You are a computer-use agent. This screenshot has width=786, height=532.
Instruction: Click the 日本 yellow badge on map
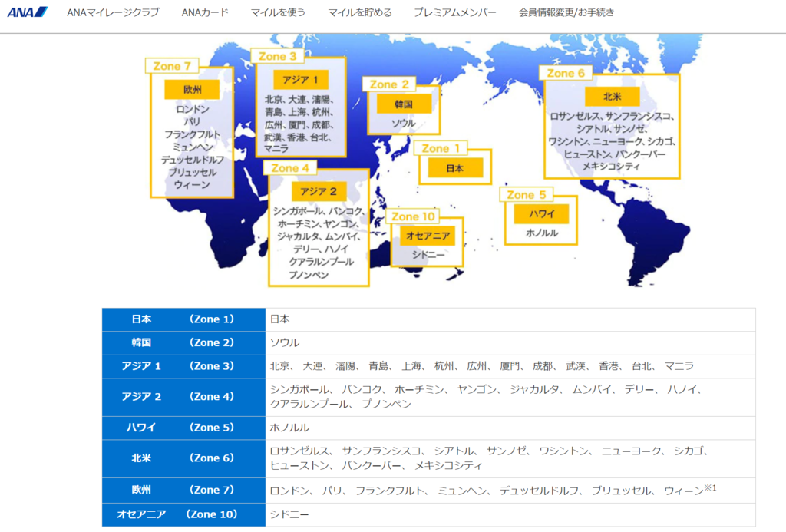[x=455, y=168]
